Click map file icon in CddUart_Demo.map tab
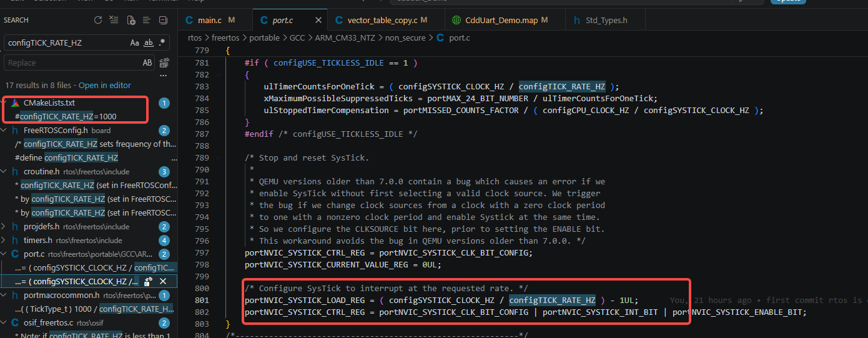 (x=456, y=20)
